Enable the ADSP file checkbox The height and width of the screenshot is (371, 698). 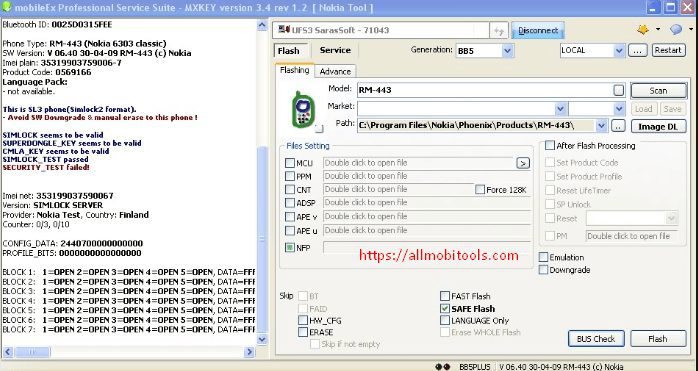point(290,203)
